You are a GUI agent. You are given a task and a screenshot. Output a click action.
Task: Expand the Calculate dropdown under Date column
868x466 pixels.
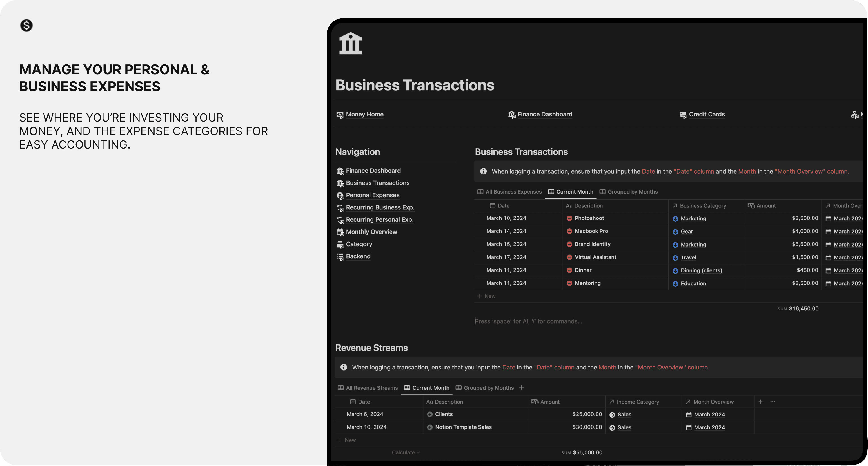(406, 452)
